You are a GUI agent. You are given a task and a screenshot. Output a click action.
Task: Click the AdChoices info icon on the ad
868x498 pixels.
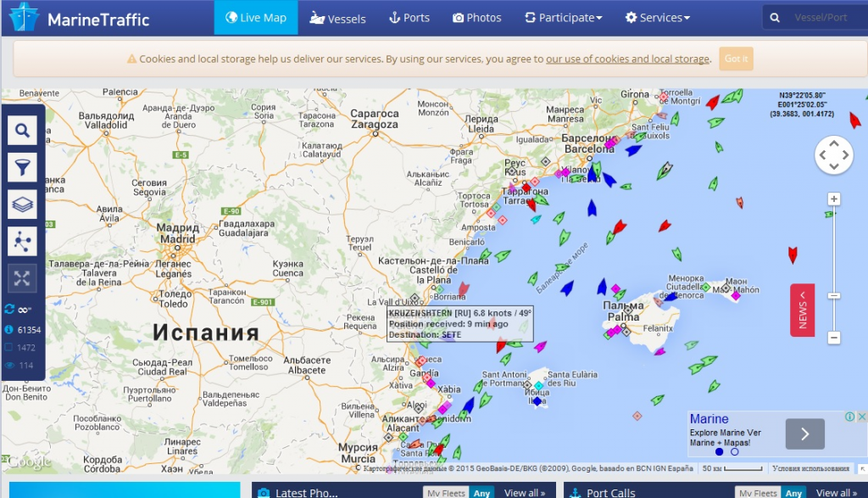(849, 417)
